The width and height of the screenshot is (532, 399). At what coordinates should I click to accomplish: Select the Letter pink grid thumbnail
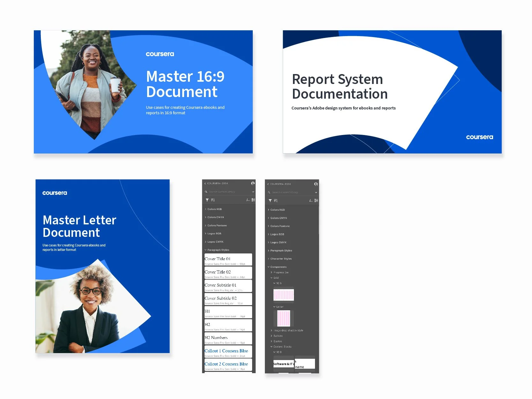click(x=284, y=318)
